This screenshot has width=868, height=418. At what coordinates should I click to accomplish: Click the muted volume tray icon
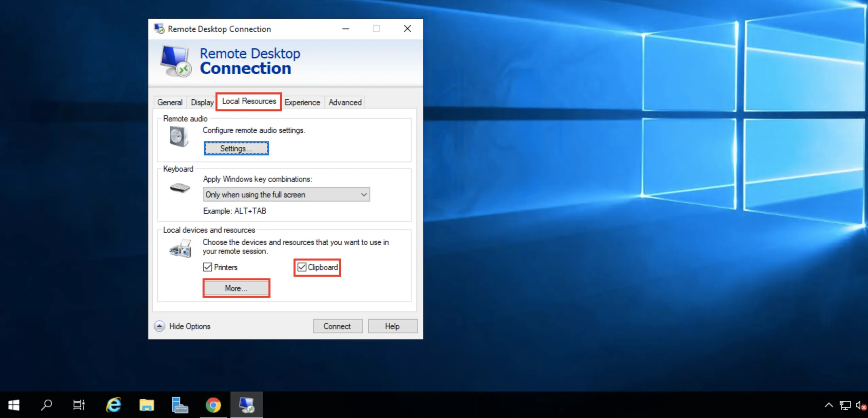[861, 405]
